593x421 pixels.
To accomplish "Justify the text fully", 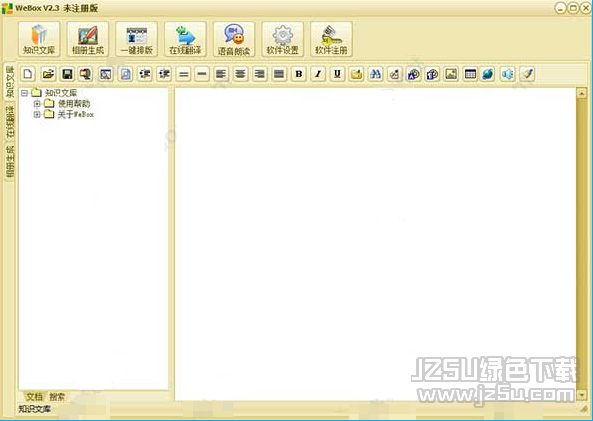I will coord(279,74).
